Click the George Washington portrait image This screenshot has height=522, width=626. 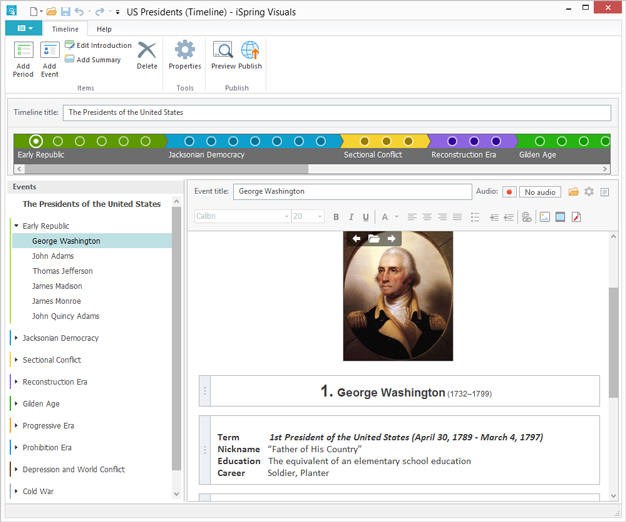tap(398, 296)
